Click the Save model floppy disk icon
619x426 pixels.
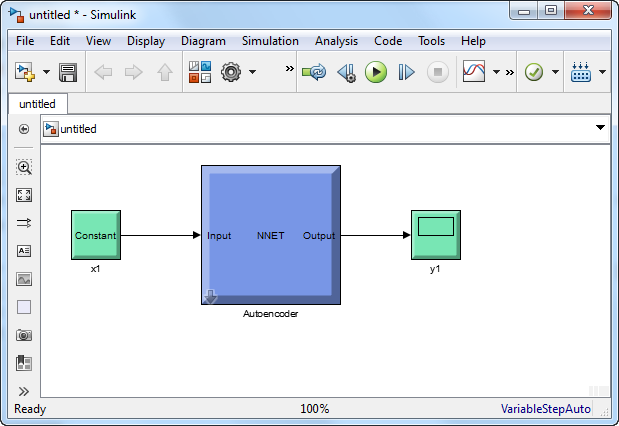[x=68, y=72]
